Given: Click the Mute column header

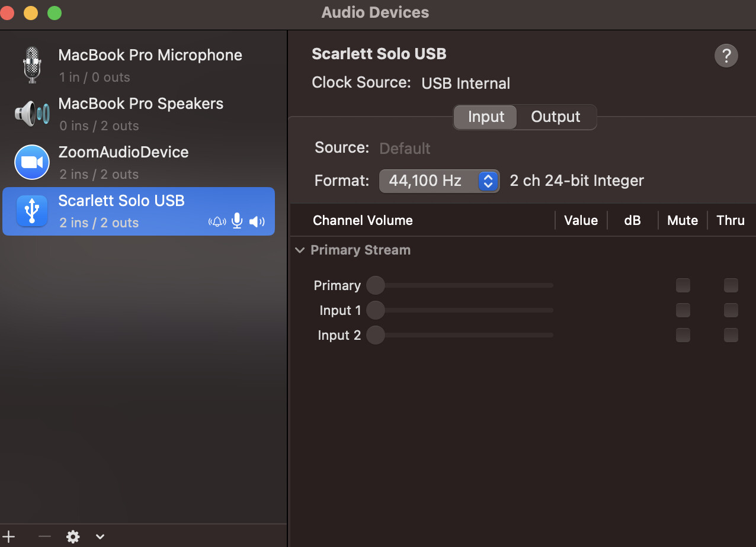Looking at the screenshot, I should [683, 220].
